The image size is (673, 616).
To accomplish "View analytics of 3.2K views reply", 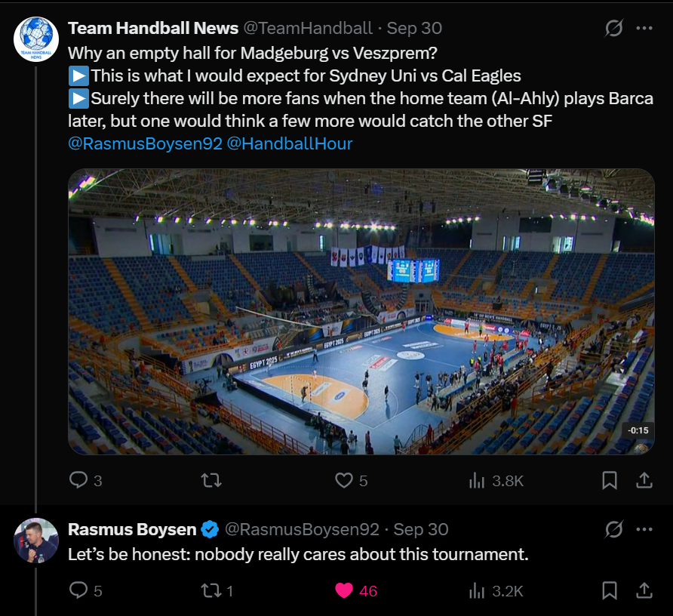I will point(477,590).
